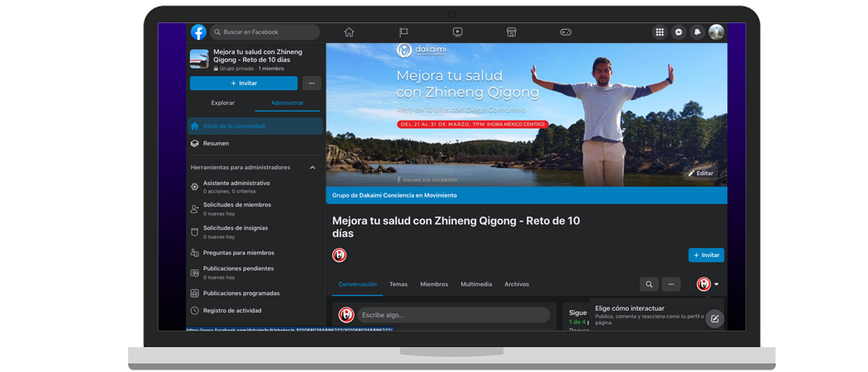Viewport: 868px width, 372px height.
Task: Open the three-dots menu in group tab bar
Action: (x=671, y=284)
